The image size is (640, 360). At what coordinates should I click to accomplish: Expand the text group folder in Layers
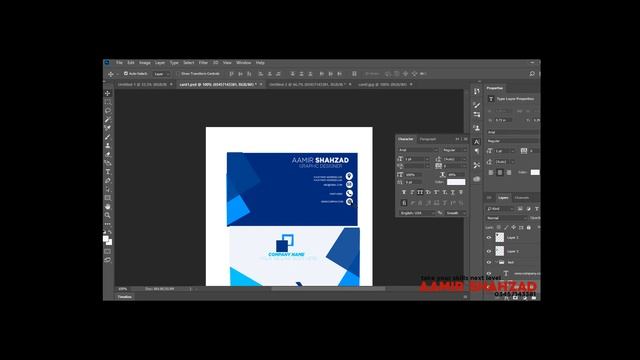point(496,262)
